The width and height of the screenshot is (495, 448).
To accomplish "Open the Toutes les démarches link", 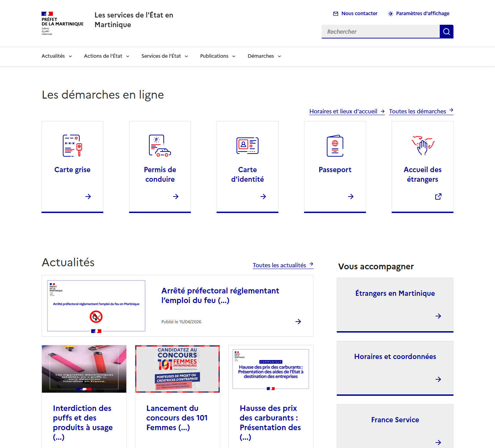I will click(x=421, y=111).
